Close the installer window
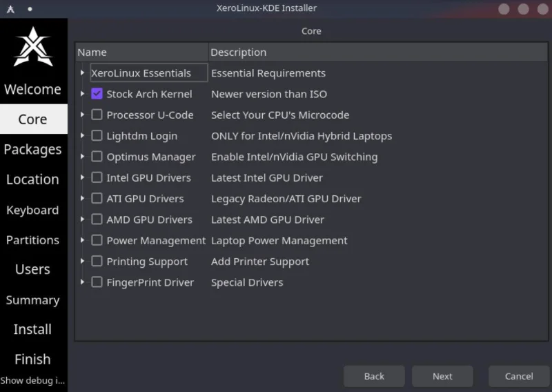This screenshot has height=392, width=552. click(x=542, y=9)
